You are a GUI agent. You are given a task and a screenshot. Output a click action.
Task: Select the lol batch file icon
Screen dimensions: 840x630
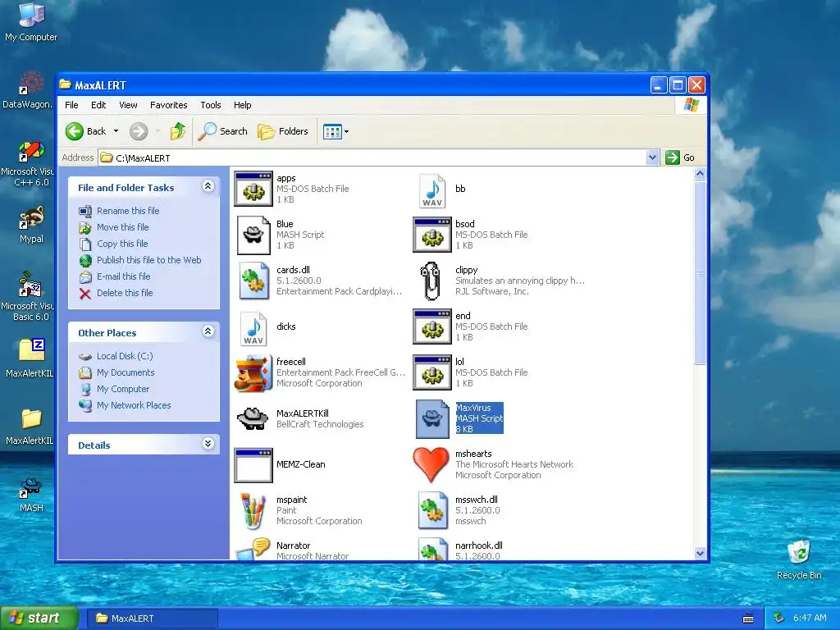click(432, 373)
